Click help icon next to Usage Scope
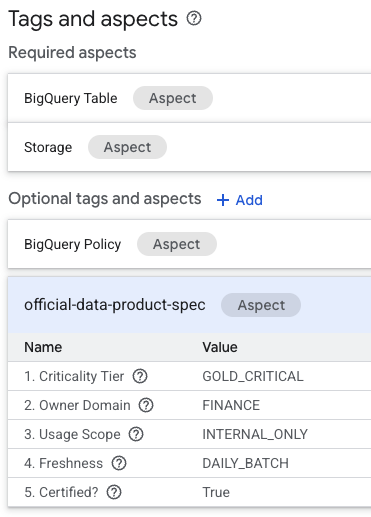 tap(136, 434)
